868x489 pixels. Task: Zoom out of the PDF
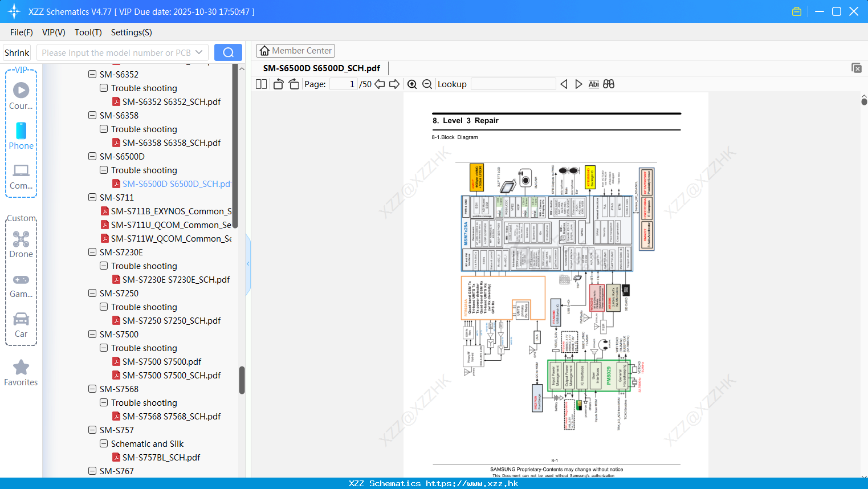click(x=427, y=84)
